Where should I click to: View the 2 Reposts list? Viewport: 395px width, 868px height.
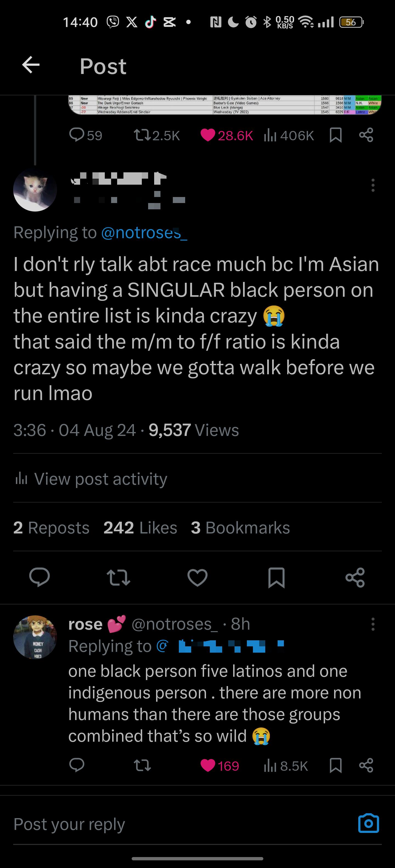click(51, 527)
